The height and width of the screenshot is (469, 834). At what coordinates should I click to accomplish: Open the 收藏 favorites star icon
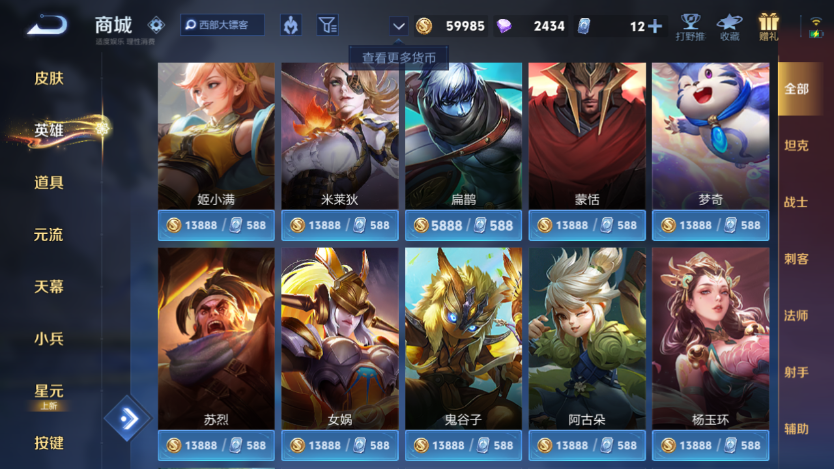pos(729,27)
